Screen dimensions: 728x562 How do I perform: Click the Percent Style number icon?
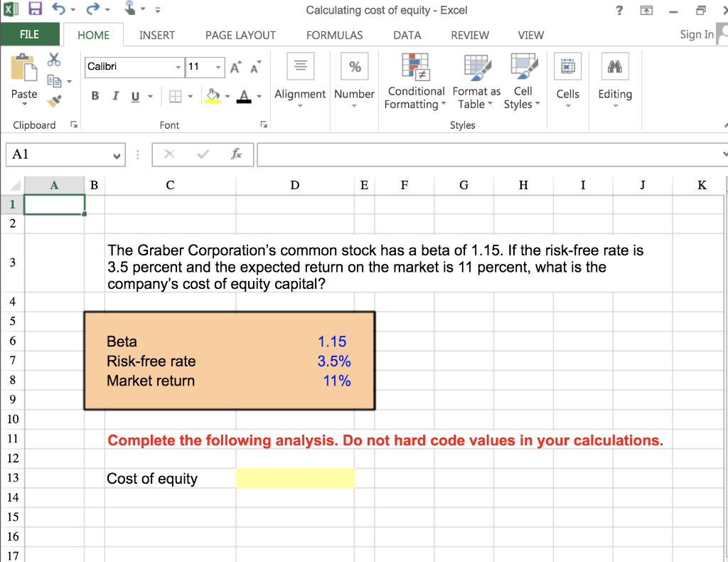click(354, 66)
